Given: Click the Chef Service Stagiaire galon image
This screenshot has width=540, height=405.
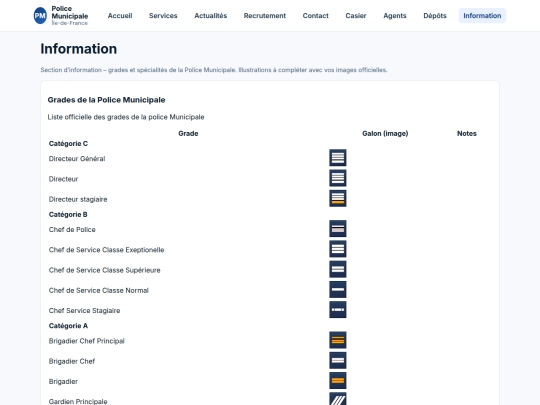Looking at the screenshot, I should pos(338,310).
